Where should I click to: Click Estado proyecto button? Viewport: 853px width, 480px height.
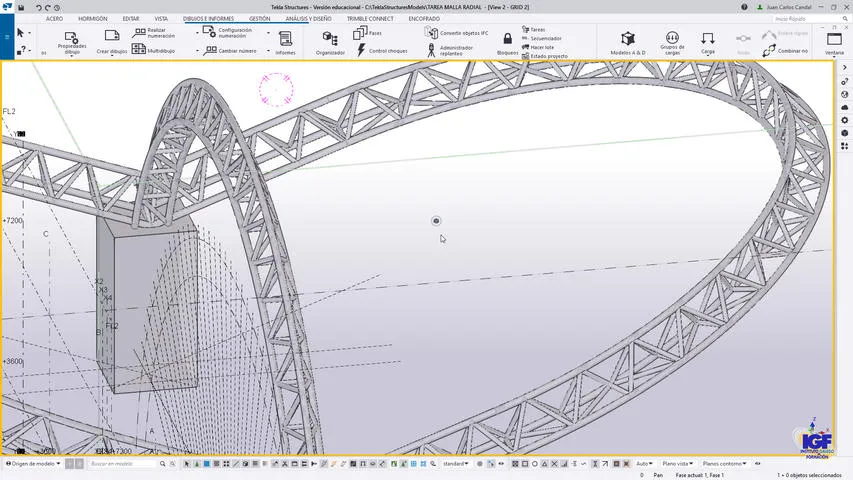pyautogui.click(x=545, y=56)
